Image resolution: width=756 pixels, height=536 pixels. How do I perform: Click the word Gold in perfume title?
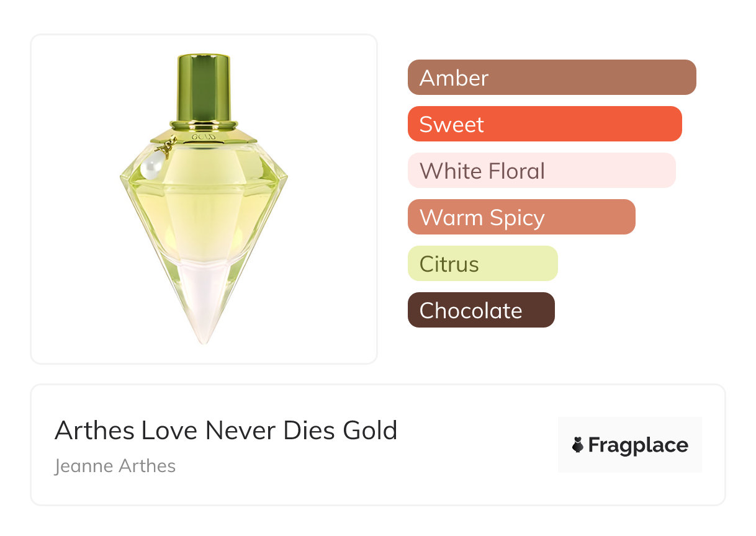point(370,430)
